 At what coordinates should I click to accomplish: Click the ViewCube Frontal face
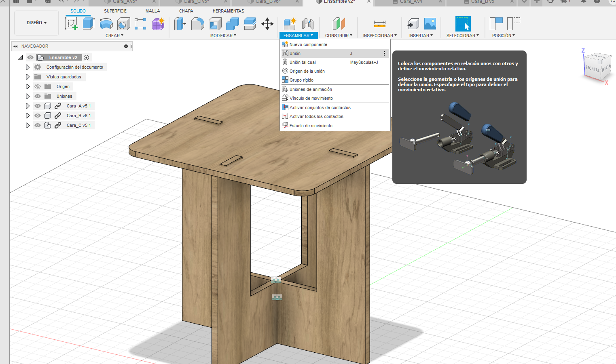(x=593, y=69)
